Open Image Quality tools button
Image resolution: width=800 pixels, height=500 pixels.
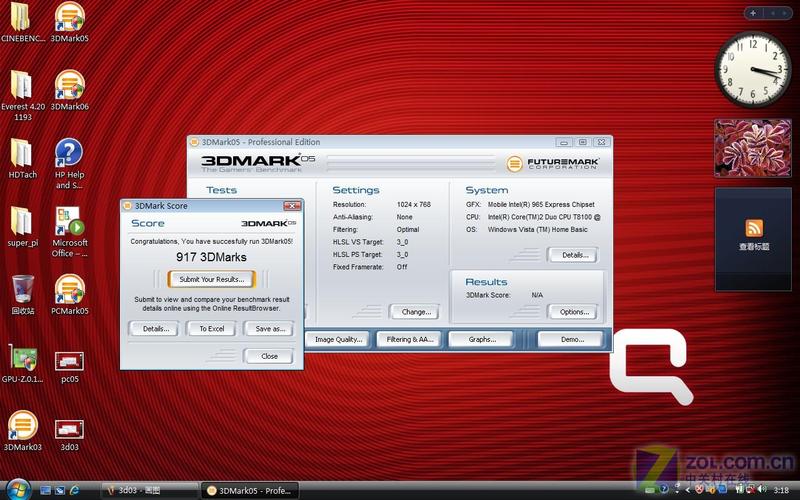click(x=338, y=339)
